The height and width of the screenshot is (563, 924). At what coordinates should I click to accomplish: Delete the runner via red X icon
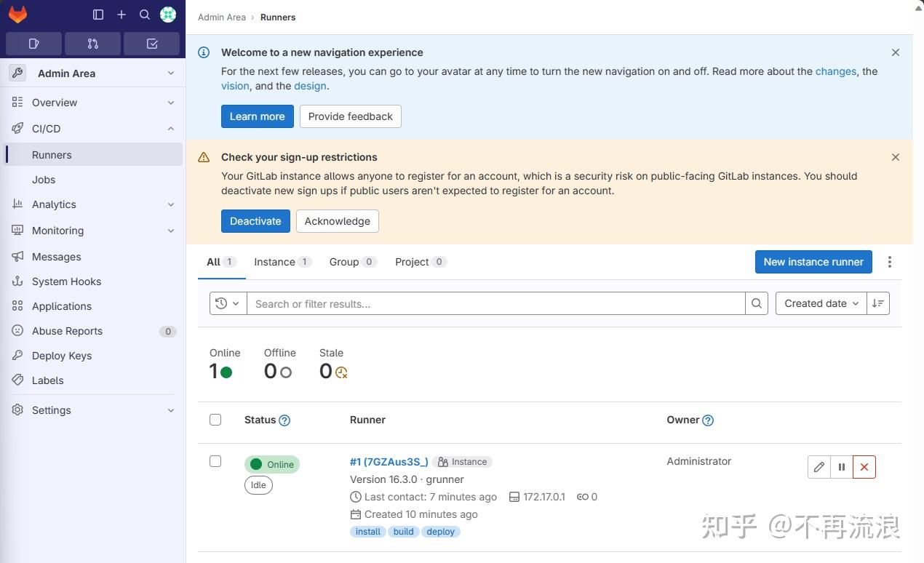tap(864, 466)
